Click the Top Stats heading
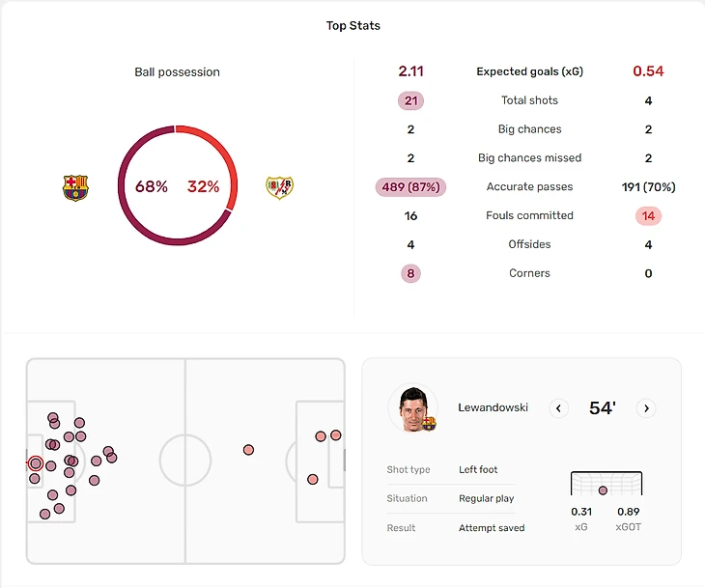705x588 pixels. (x=352, y=26)
